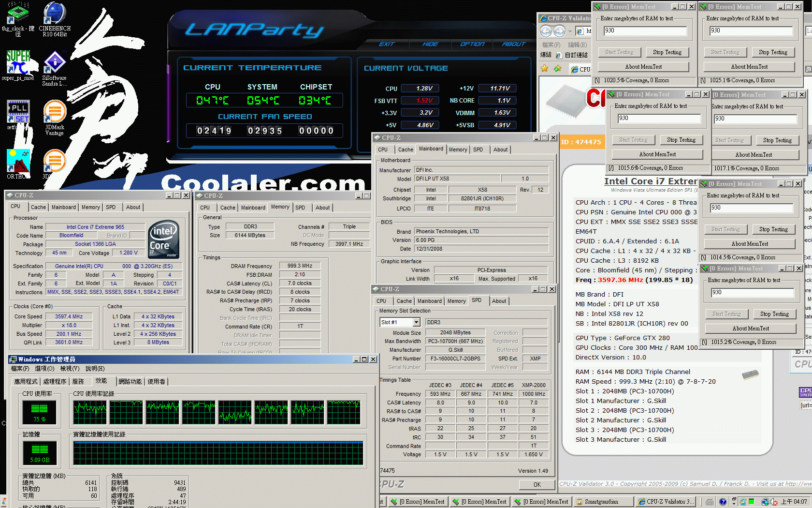Open Mainboard tab in the CPU-Z Memory window
The image size is (812, 508).
coord(253,208)
